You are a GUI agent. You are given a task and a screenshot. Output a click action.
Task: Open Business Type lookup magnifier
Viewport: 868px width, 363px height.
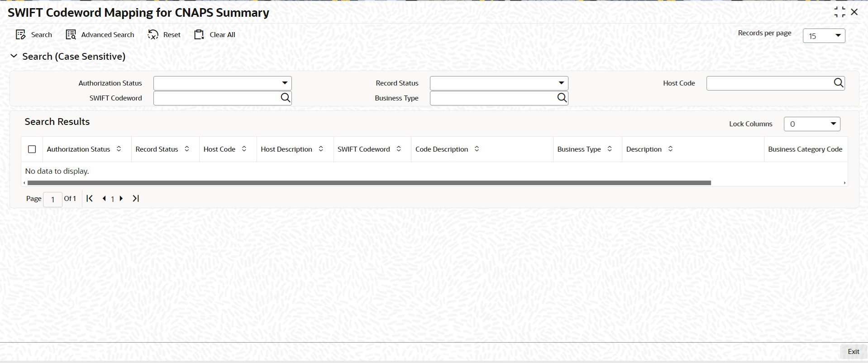tap(562, 98)
